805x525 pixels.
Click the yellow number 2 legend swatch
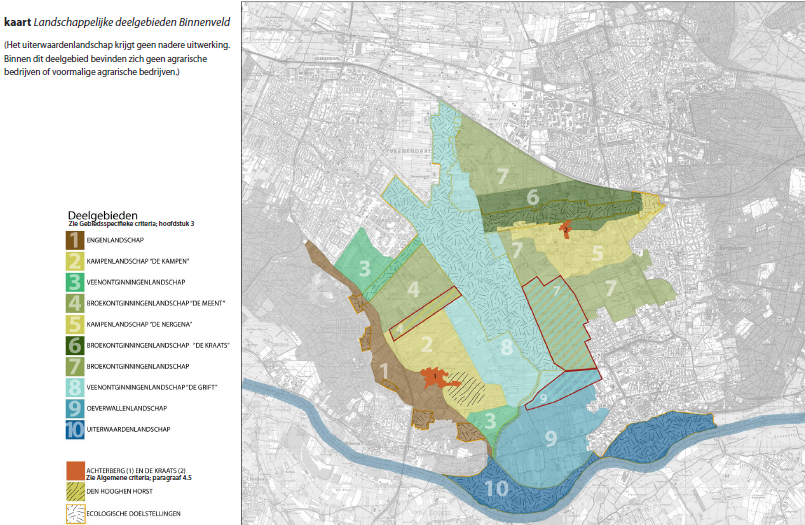(x=76, y=261)
